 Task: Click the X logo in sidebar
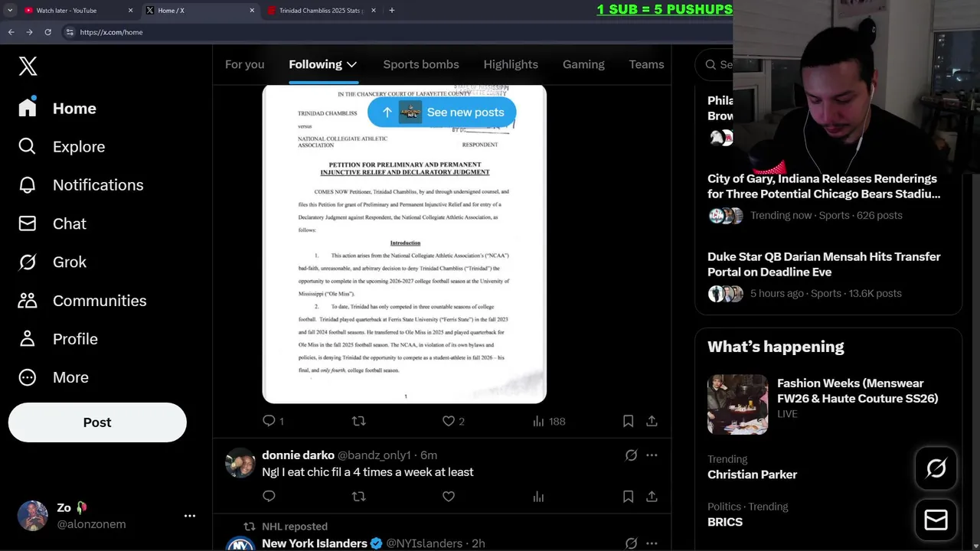(28, 66)
